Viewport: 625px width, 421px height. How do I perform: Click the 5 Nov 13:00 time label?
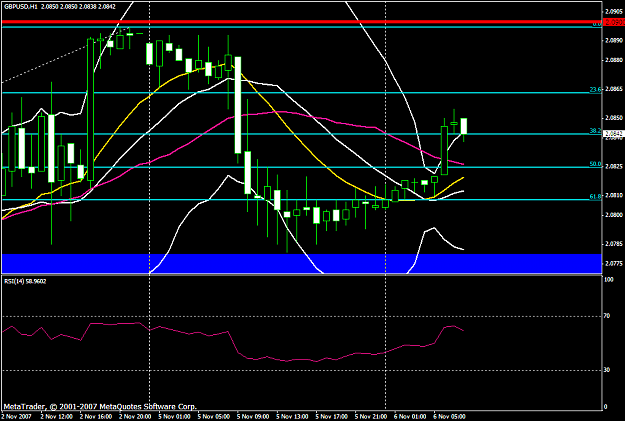[292, 417]
